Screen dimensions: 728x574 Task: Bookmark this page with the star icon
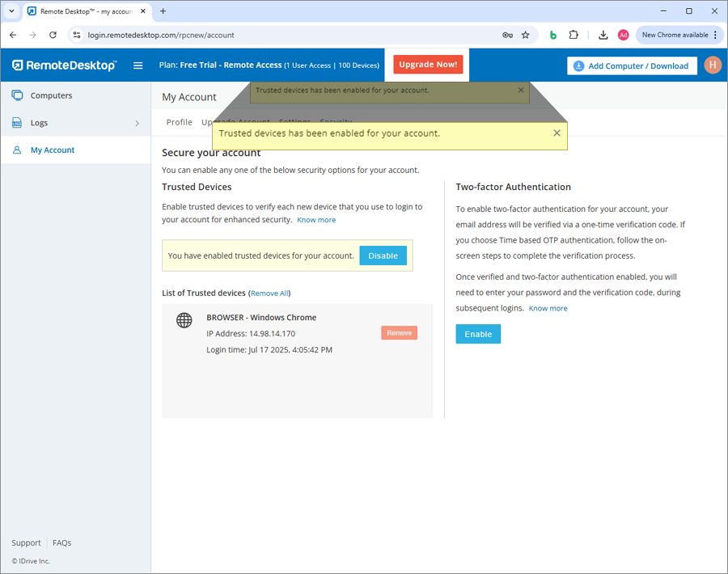coord(526,36)
